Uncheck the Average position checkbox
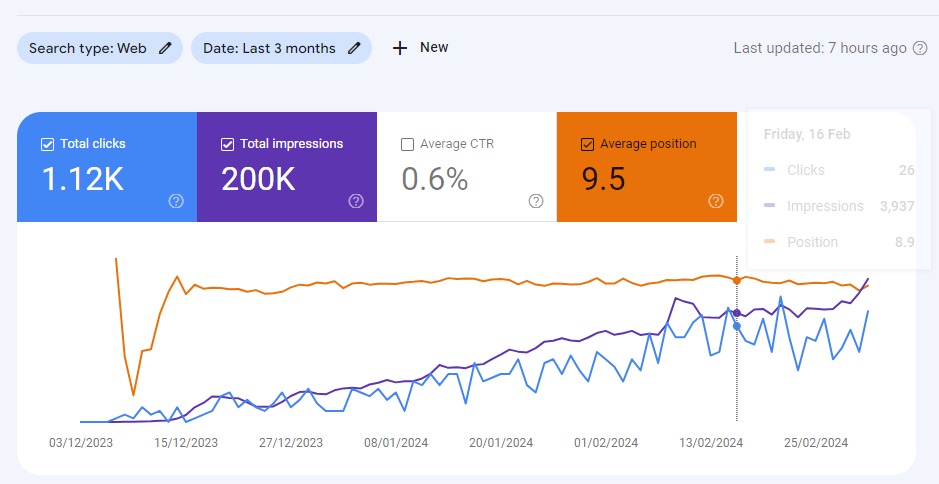Image resolution: width=939 pixels, height=484 pixels. point(587,144)
